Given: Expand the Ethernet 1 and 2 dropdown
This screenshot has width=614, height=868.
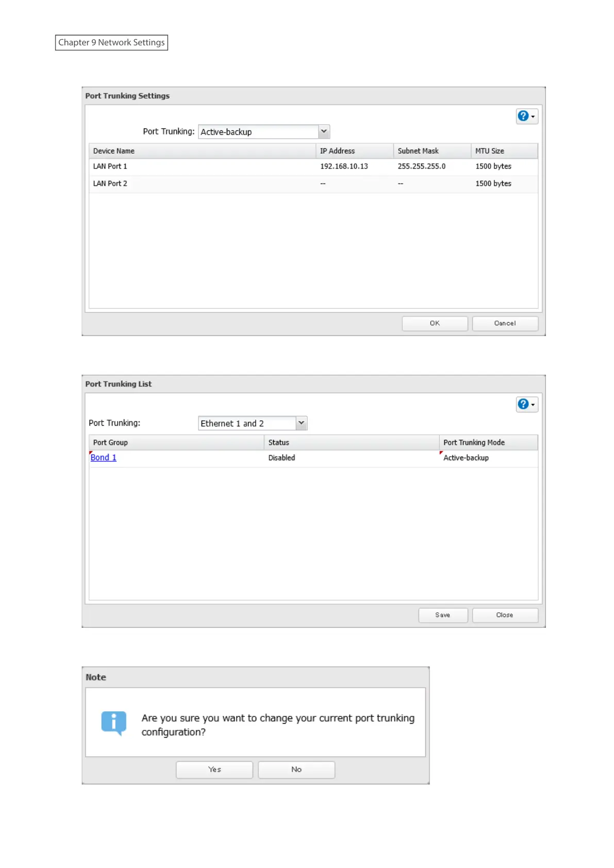Looking at the screenshot, I should coord(302,423).
